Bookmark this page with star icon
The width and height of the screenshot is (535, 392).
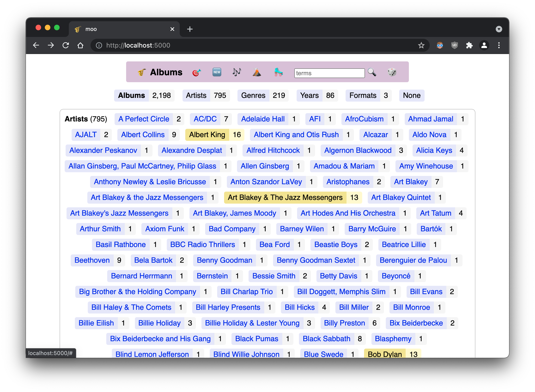click(421, 45)
